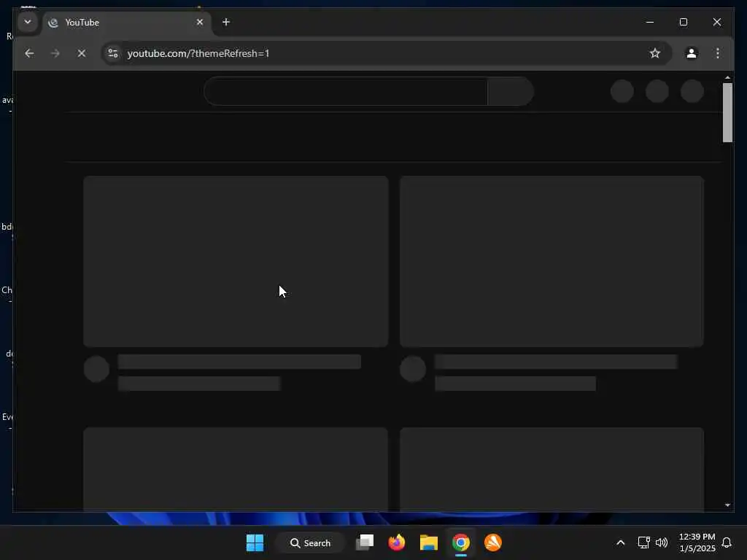The image size is (747, 560).
Task: Open Task View from the taskbar
Action: 365,542
